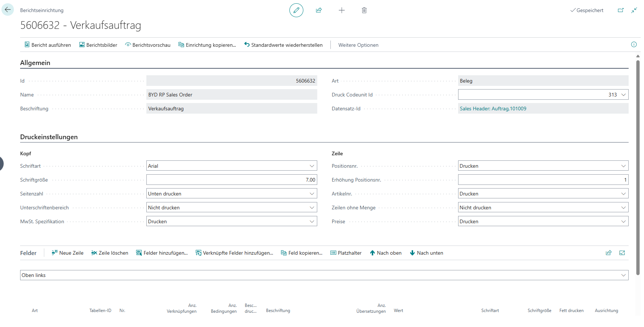Click the Schriftgröße input field
Viewport: 644px width, 327px height.
tap(232, 180)
